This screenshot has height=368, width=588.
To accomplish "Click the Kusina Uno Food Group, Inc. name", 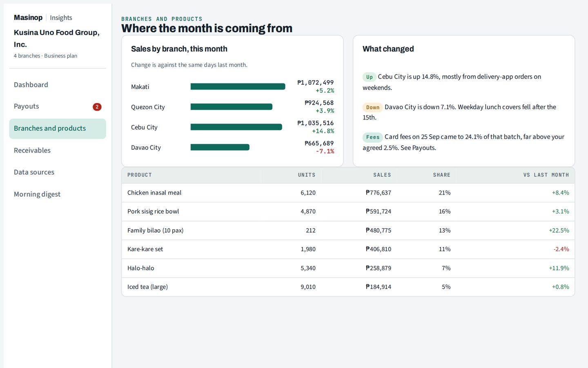I will tap(57, 38).
